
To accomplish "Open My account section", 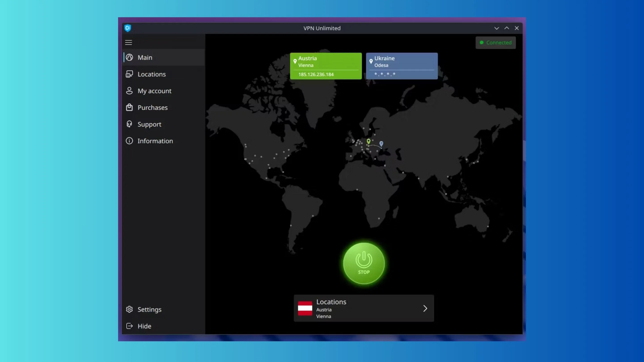I will 163,91.
